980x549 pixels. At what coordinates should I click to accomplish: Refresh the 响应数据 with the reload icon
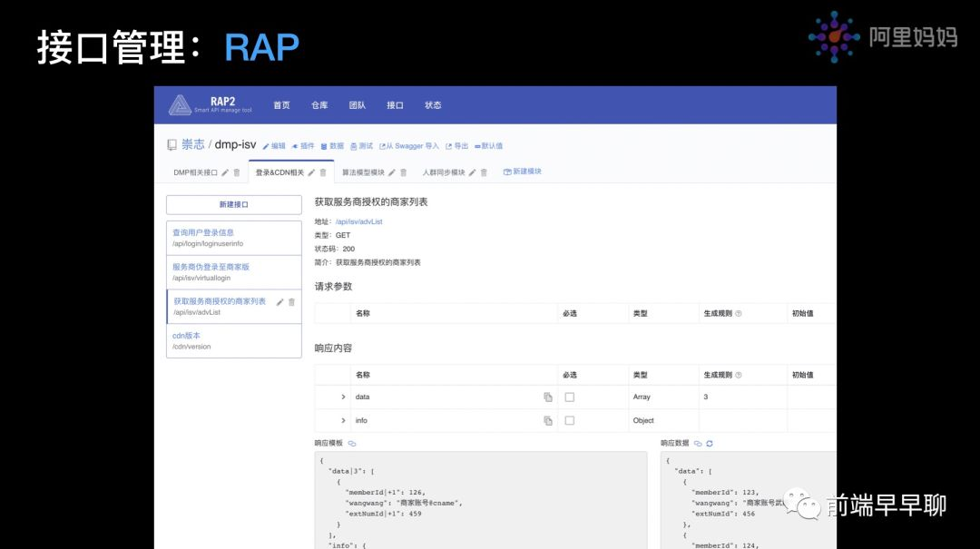point(710,444)
